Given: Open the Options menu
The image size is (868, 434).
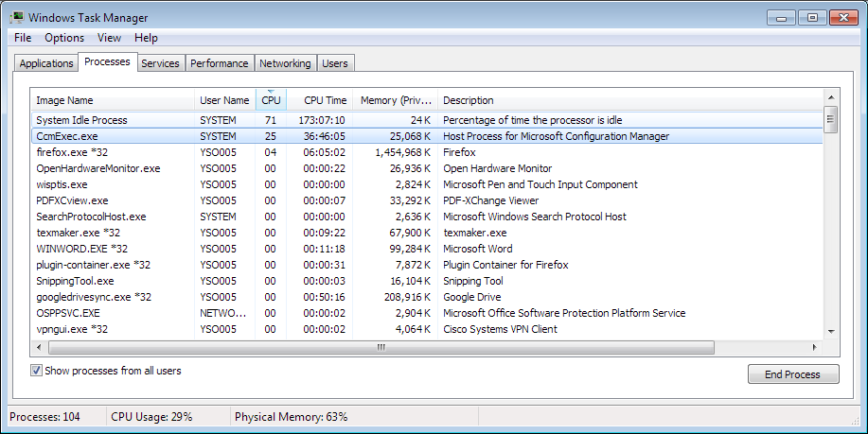Looking at the screenshot, I should pos(64,38).
